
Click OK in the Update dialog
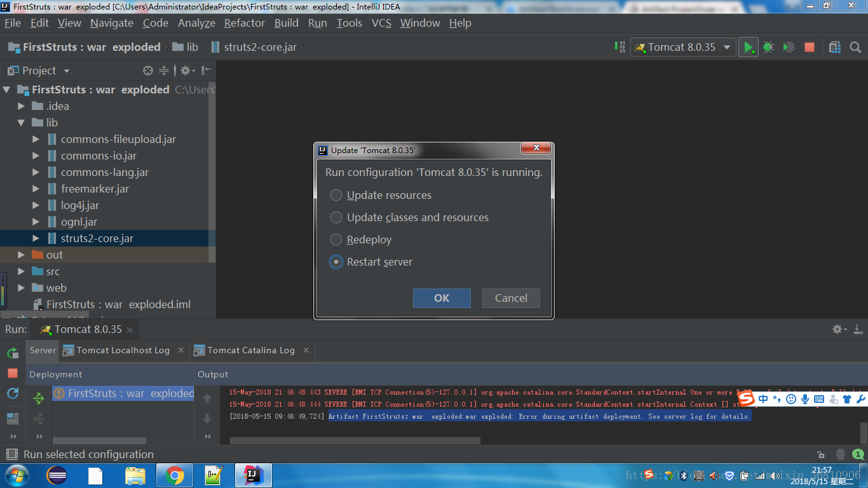point(442,298)
